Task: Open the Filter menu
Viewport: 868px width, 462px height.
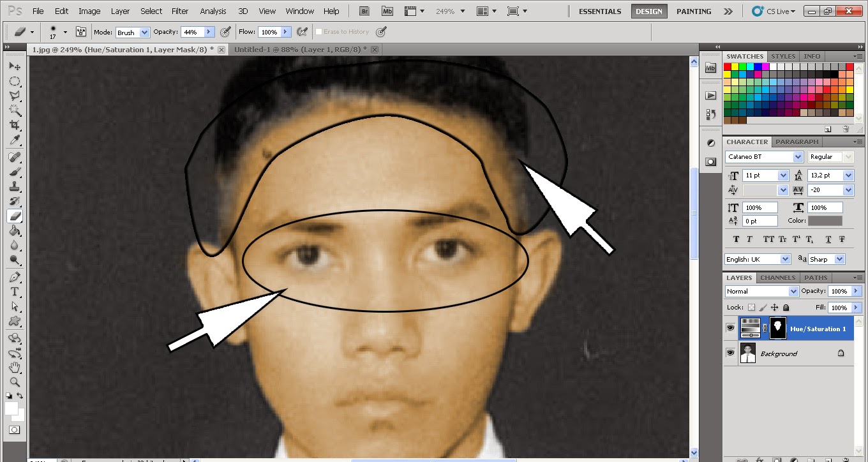Action: coord(181,11)
